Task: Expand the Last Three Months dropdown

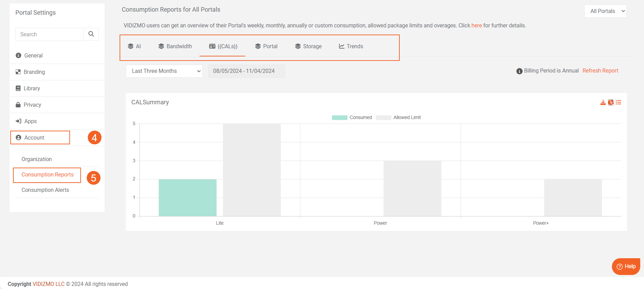Action: pos(164,71)
